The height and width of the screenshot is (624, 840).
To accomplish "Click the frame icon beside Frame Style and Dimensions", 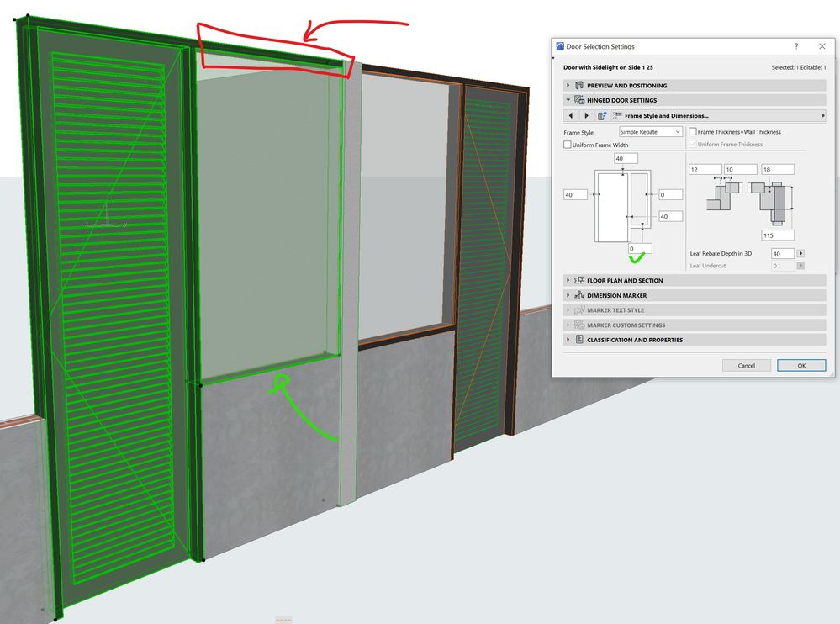I will [617, 116].
